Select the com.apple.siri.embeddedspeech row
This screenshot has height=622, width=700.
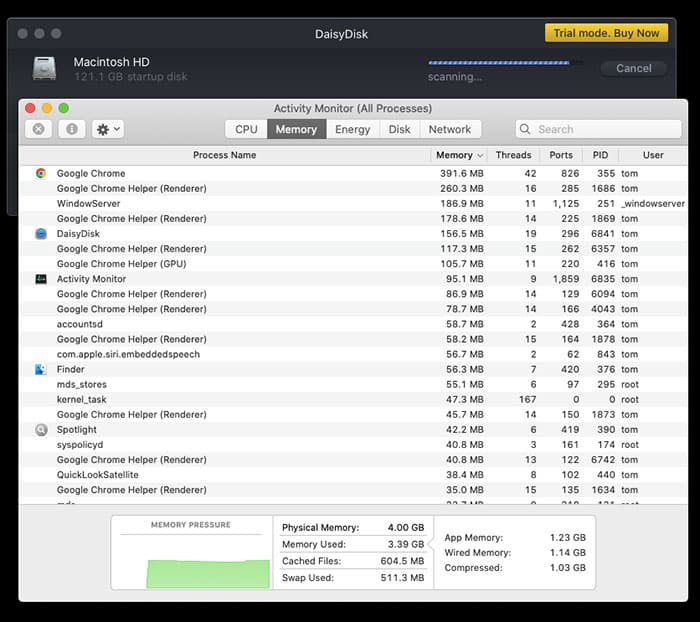(354, 355)
